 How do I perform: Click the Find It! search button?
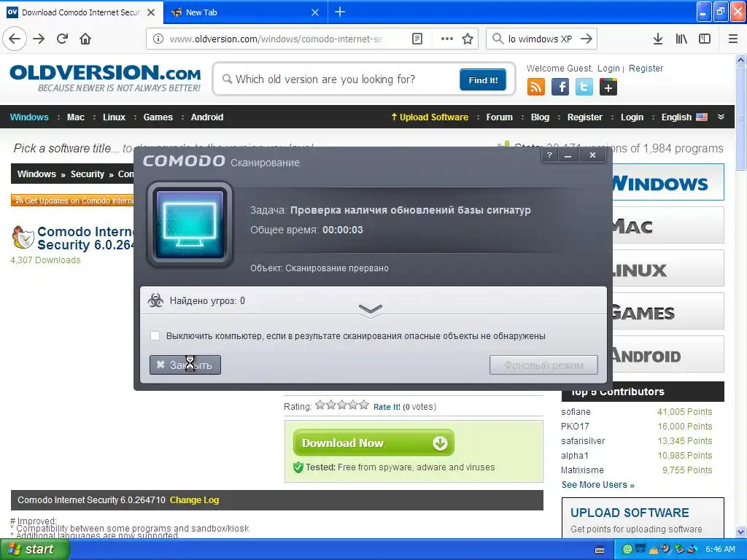483,79
